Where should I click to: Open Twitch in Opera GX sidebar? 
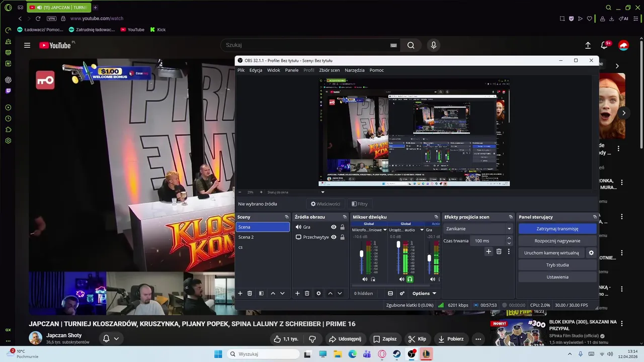[x=8, y=91]
